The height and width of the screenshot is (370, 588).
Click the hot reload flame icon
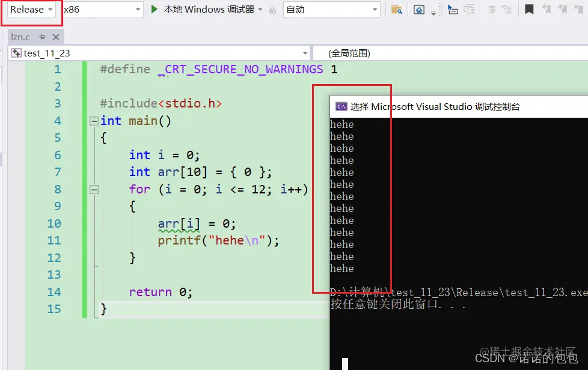273,10
